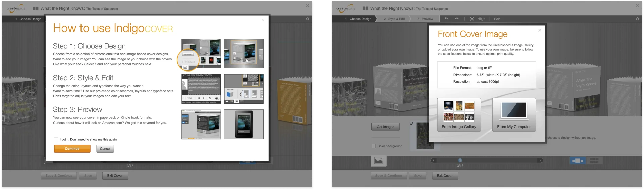Click right arrow on the design slider

[x=540, y=160]
